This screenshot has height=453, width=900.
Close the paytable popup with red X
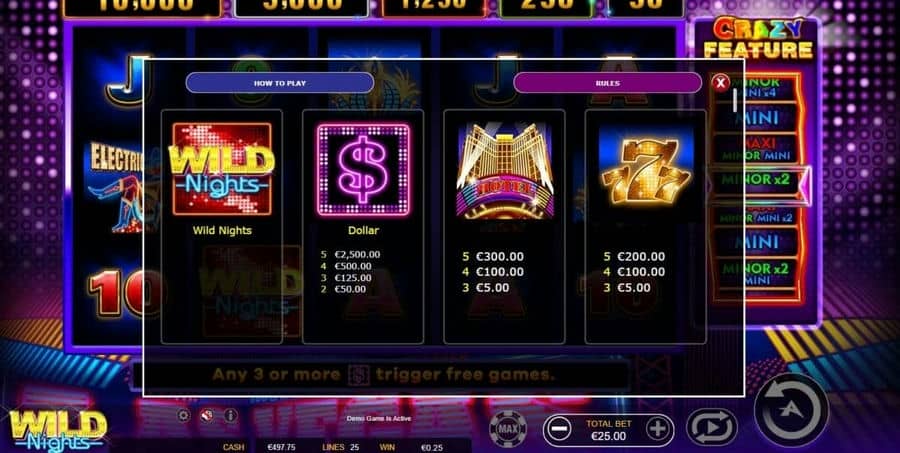720,83
